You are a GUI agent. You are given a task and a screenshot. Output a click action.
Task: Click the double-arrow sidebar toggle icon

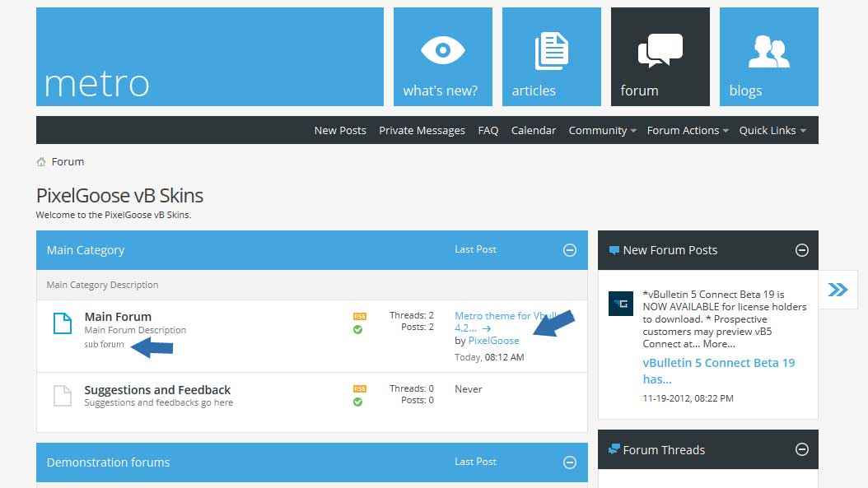(838, 290)
